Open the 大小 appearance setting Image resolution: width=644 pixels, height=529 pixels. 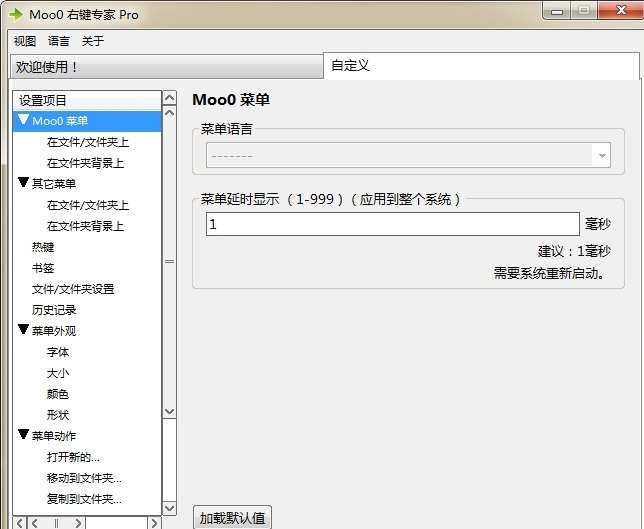[x=58, y=373]
